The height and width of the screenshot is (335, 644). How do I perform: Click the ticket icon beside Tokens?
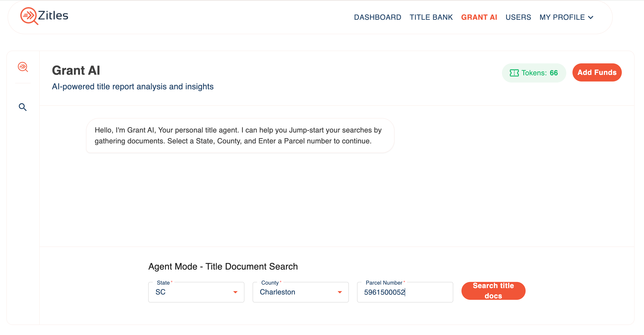[x=514, y=73]
